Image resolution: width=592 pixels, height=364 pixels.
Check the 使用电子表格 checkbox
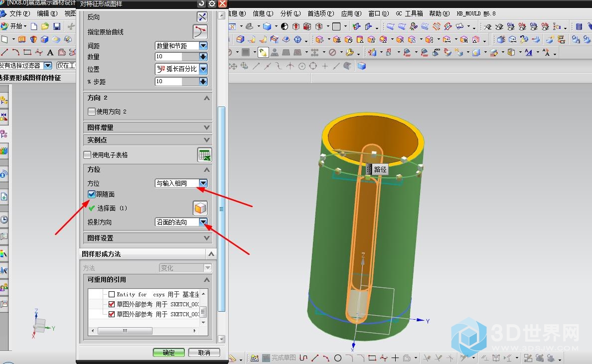click(x=87, y=155)
